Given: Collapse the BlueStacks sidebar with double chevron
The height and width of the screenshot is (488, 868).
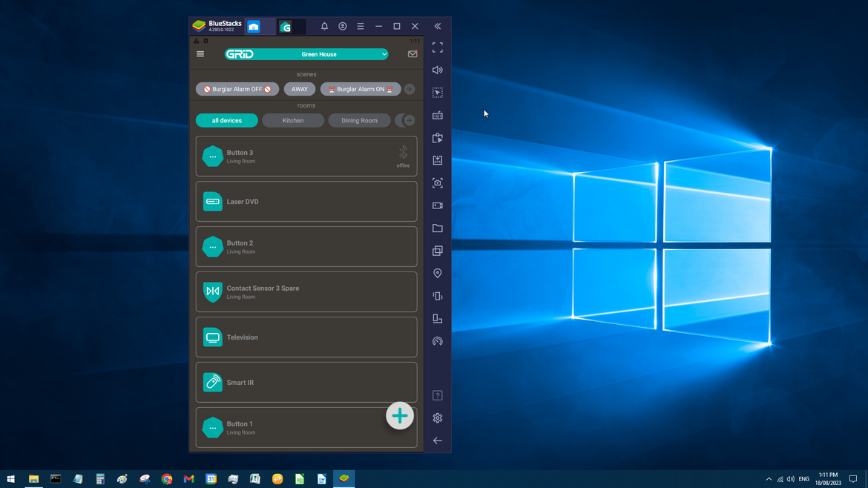Looking at the screenshot, I should (x=438, y=26).
